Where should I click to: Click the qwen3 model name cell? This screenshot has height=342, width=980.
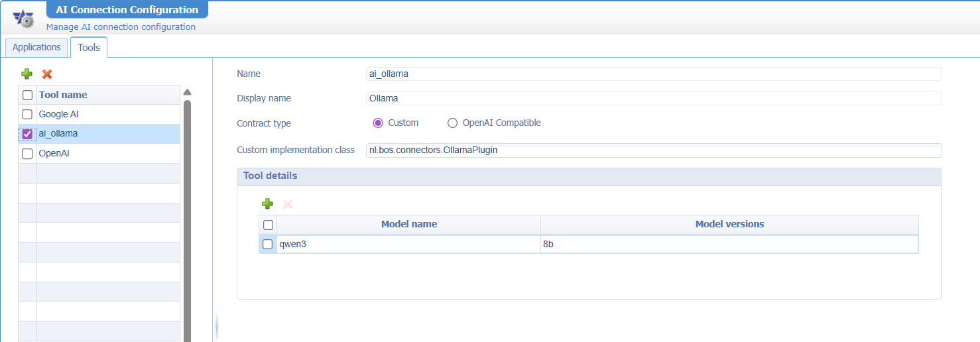pos(409,244)
